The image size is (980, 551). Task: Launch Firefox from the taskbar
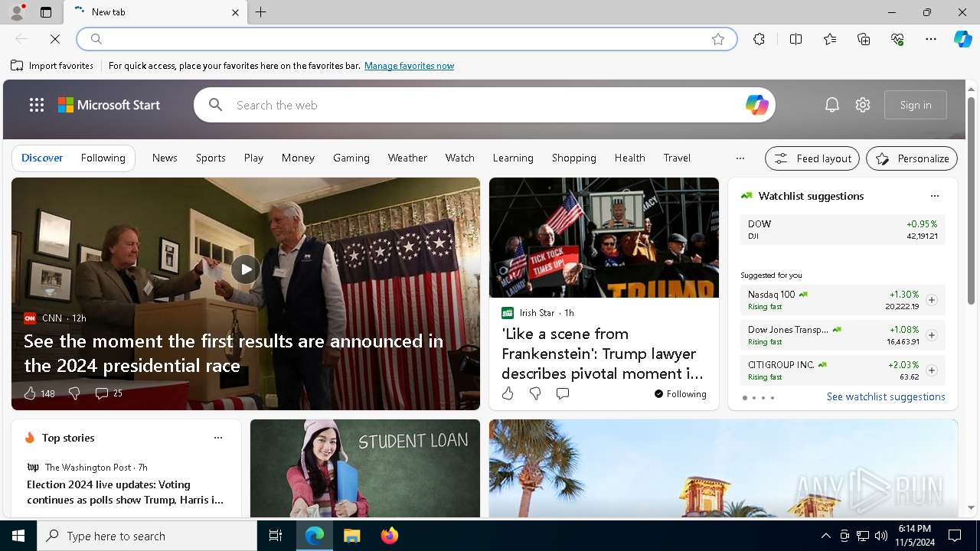click(x=390, y=536)
